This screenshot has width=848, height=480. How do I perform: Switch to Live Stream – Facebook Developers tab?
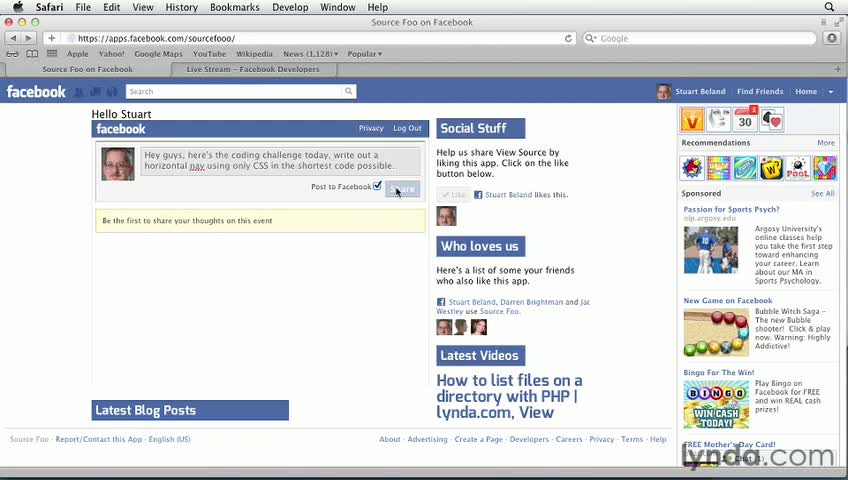coord(253,69)
